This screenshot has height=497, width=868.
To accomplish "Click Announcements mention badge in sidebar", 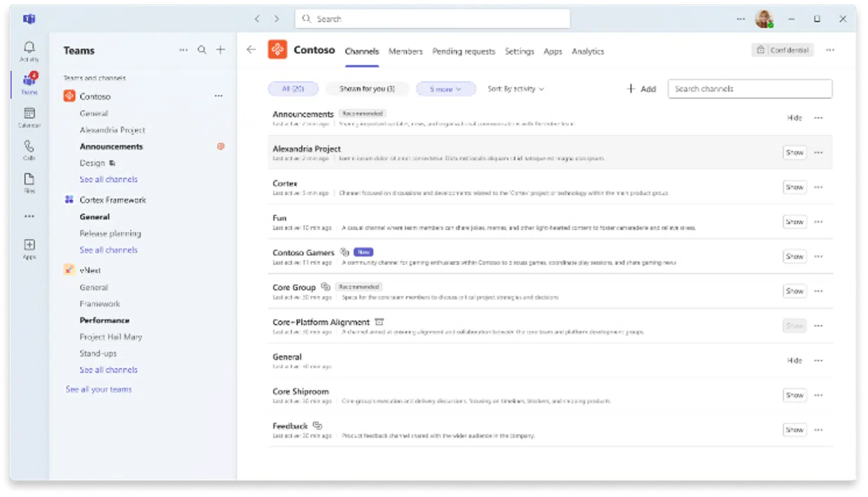I will point(221,146).
